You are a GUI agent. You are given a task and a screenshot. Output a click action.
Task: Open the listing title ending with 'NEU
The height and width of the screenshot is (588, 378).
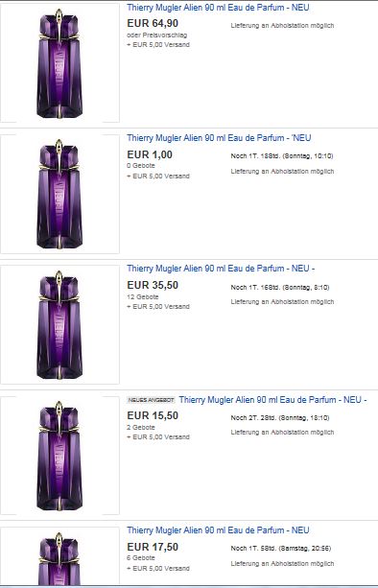click(x=219, y=138)
